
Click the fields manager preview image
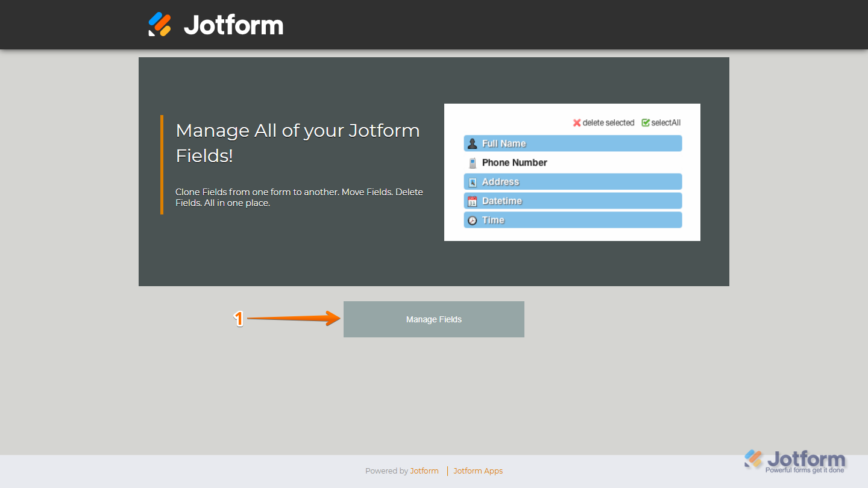(x=572, y=172)
